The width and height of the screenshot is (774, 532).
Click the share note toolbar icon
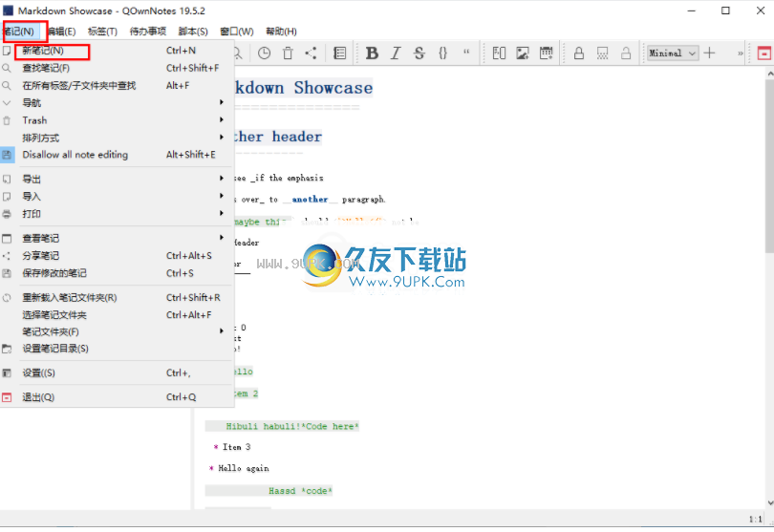coord(311,53)
